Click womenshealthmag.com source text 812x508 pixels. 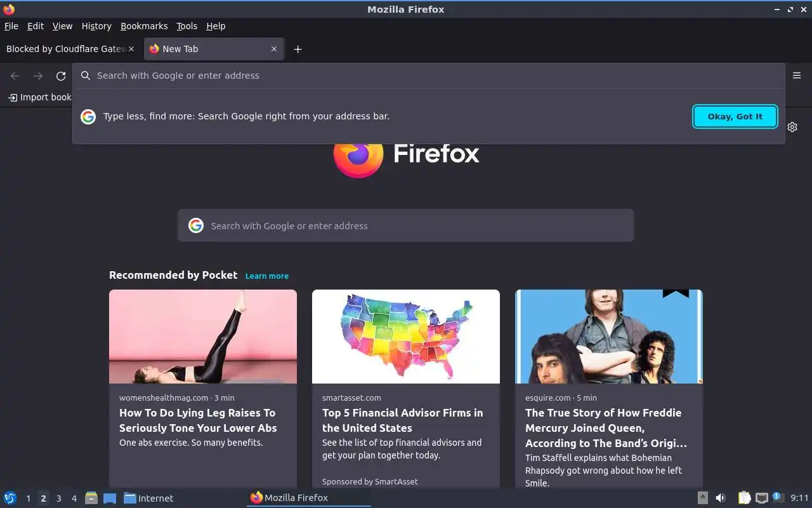point(164,398)
